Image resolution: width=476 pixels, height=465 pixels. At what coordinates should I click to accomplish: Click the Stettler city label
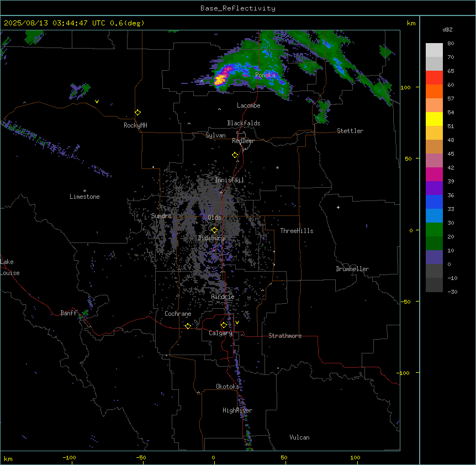(x=350, y=131)
